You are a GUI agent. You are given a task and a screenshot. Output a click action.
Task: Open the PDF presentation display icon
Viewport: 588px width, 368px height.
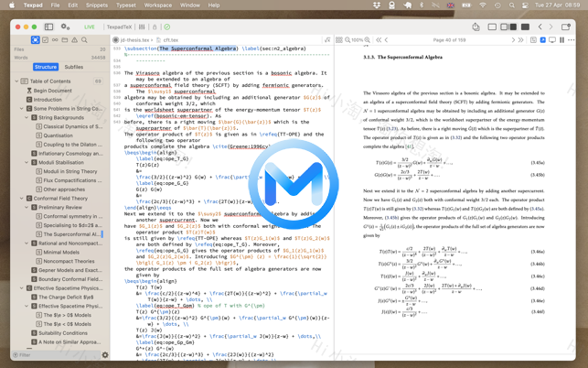(552, 39)
